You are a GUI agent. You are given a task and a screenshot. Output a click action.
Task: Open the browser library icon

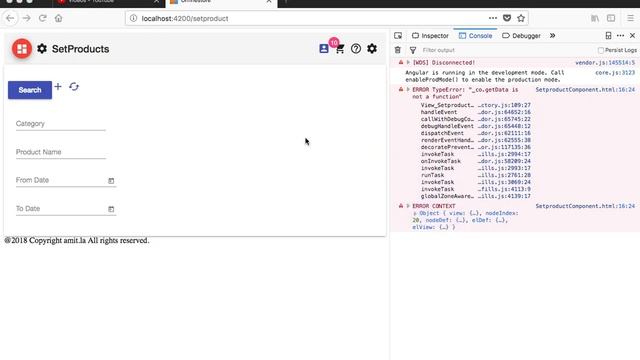(x=595, y=18)
